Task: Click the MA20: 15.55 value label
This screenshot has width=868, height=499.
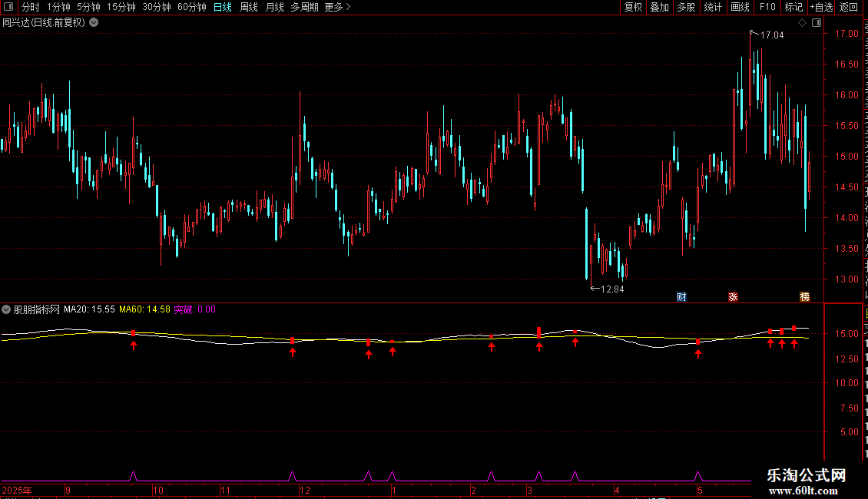Action: pos(89,309)
